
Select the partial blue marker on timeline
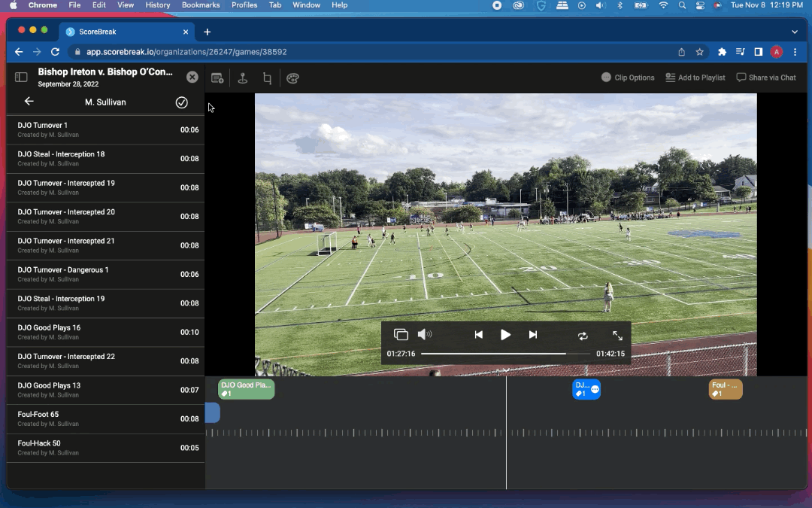(212, 412)
